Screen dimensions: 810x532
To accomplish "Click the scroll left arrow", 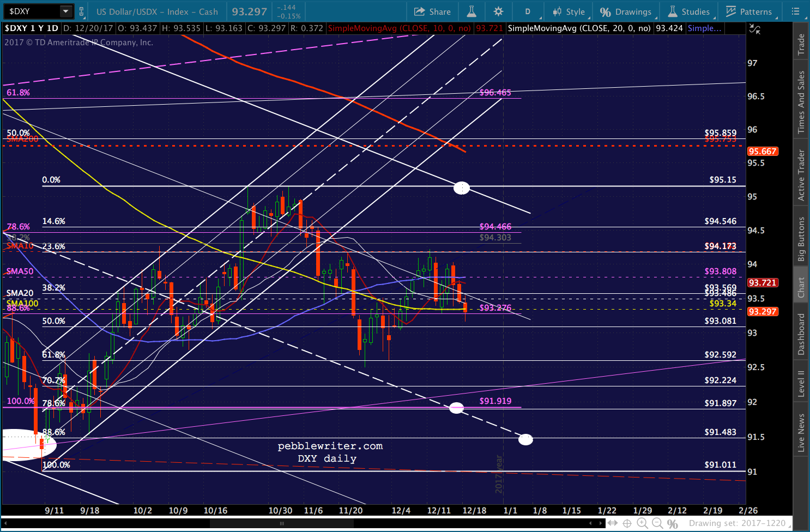I will tap(590, 523).
